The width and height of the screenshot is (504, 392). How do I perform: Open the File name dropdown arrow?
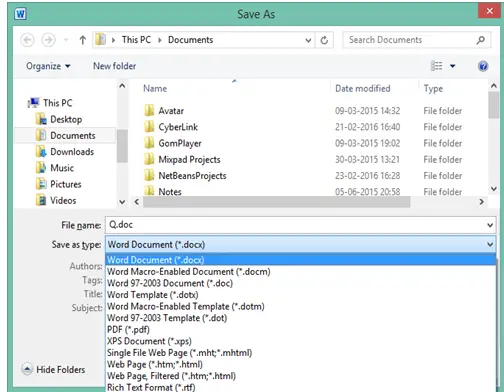(490, 225)
